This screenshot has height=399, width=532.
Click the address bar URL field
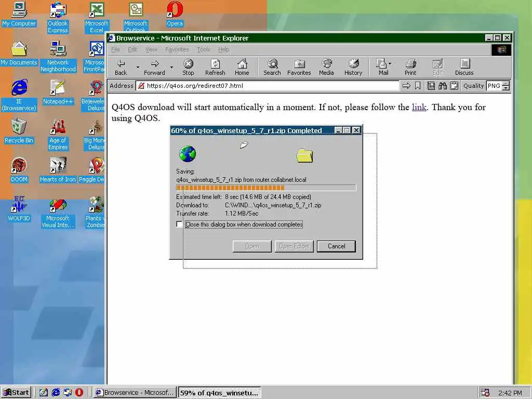pyautogui.click(x=268, y=86)
